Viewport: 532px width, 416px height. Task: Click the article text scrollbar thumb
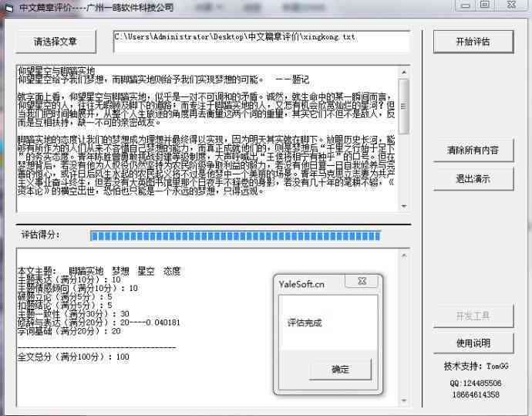point(404,107)
